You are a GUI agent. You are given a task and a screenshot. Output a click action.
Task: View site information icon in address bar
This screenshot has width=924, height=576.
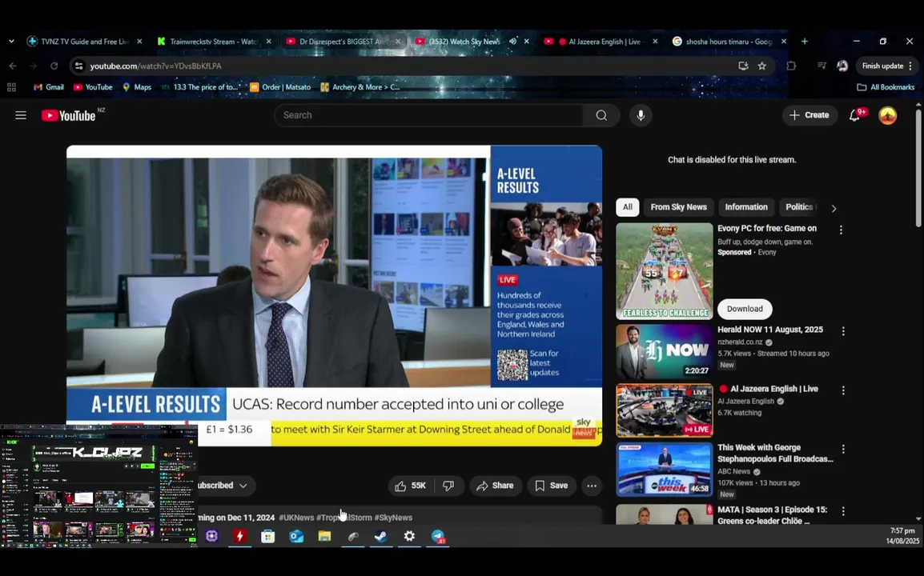[78, 66]
